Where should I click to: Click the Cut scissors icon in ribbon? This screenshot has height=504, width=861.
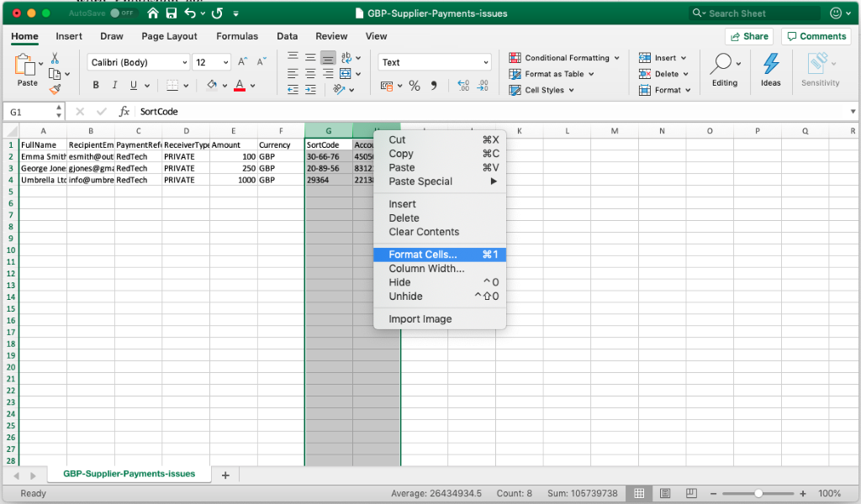click(55, 58)
